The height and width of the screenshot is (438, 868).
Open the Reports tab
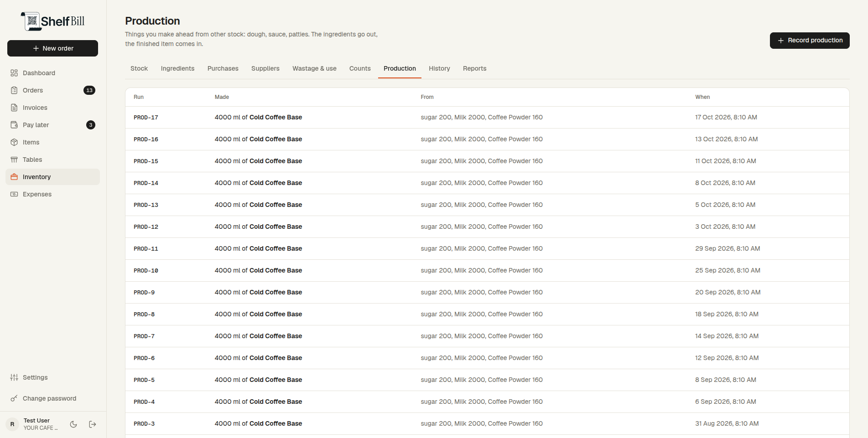[475, 68]
